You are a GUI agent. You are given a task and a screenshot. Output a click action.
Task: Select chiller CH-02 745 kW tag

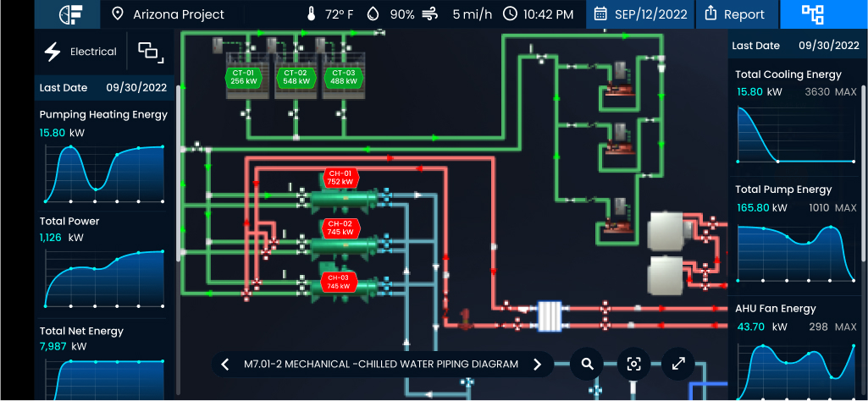click(340, 228)
